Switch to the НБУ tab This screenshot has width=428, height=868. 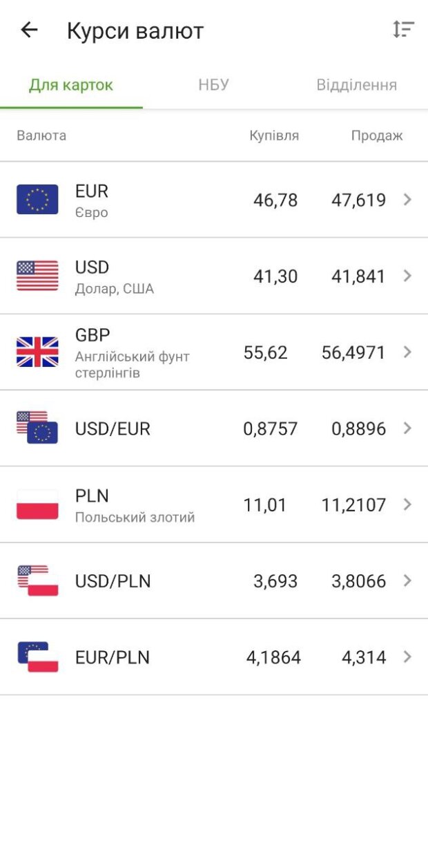(x=214, y=85)
